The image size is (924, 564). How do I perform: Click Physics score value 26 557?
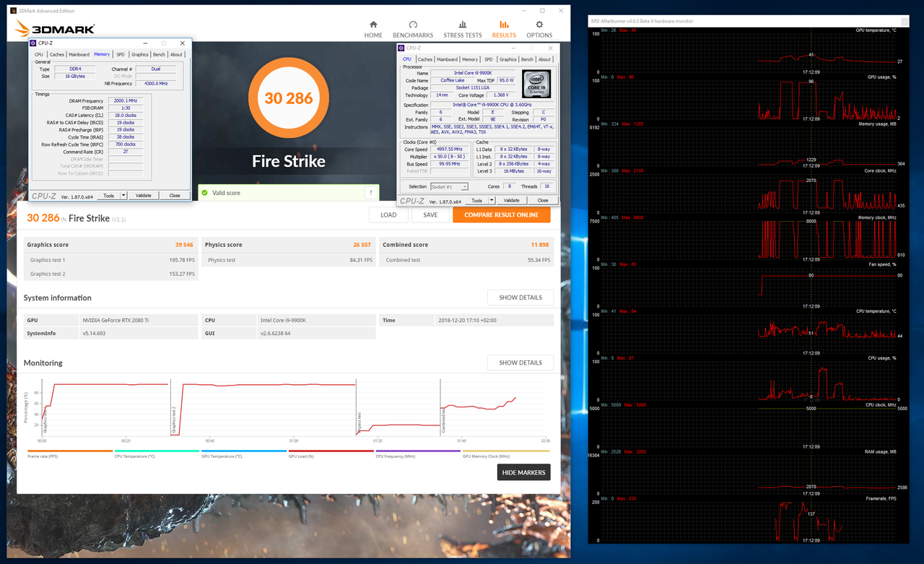(362, 245)
